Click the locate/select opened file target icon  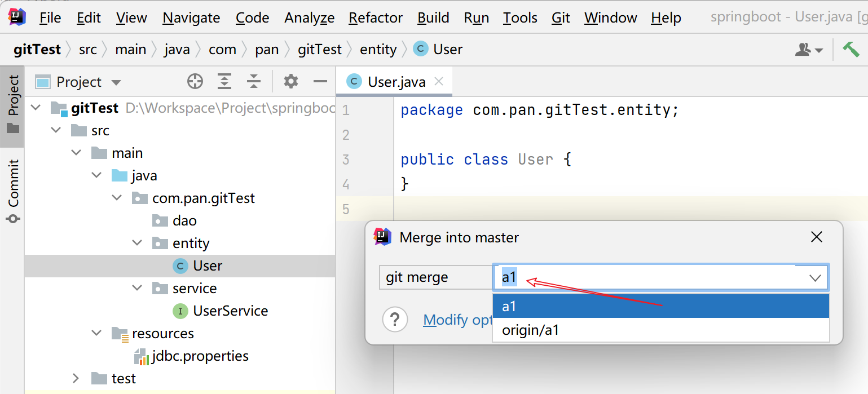click(195, 82)
